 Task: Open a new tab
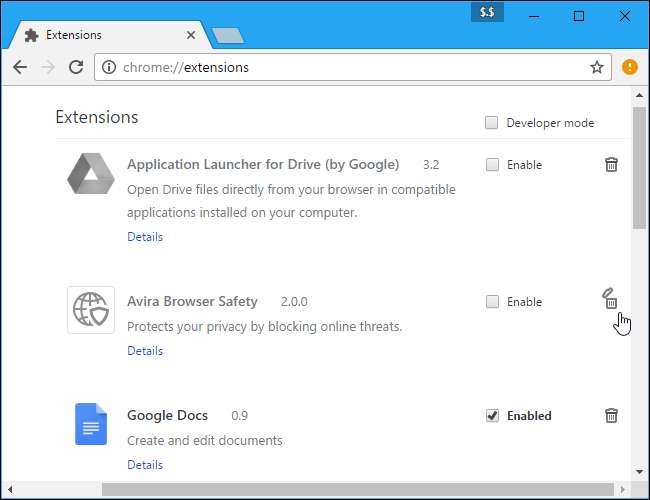pos(228,37)
